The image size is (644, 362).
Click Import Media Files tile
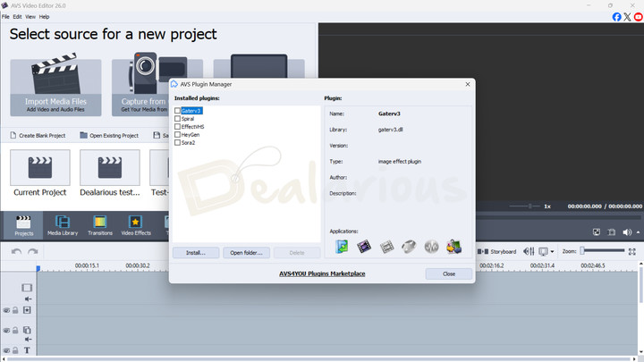coord(55,88)
